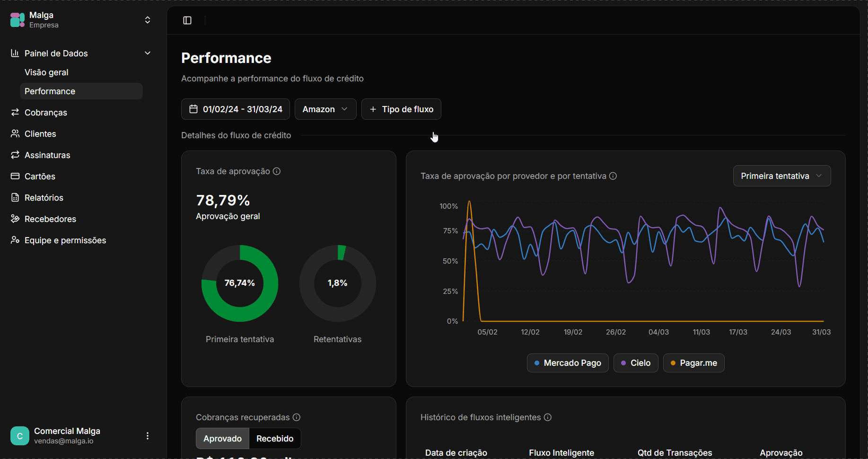Click the Malga company logo
The image size is (868, 459).
(x=18, y=20)
